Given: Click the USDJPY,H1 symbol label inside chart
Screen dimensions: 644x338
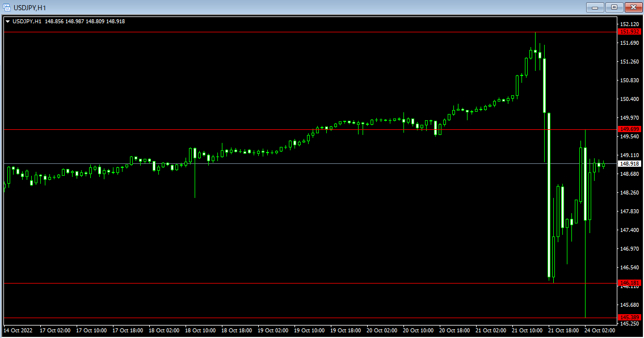Looking at the screenshot, I should (27, 22).
